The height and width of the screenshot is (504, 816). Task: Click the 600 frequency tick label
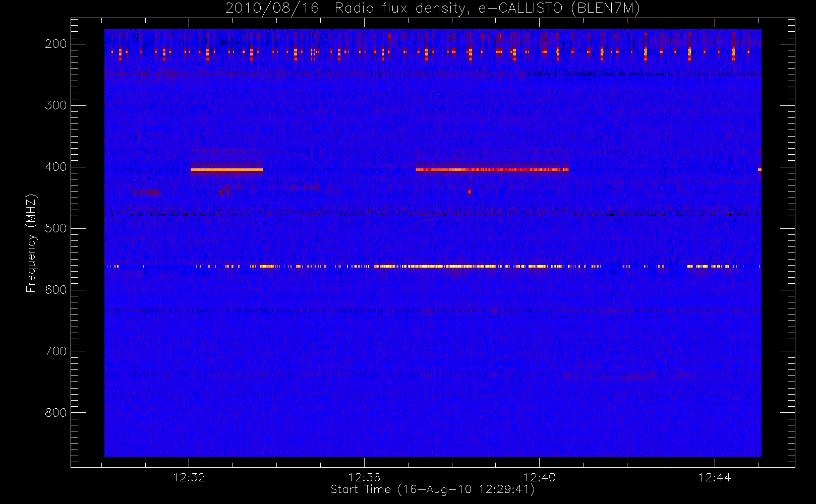click(55, 290)
